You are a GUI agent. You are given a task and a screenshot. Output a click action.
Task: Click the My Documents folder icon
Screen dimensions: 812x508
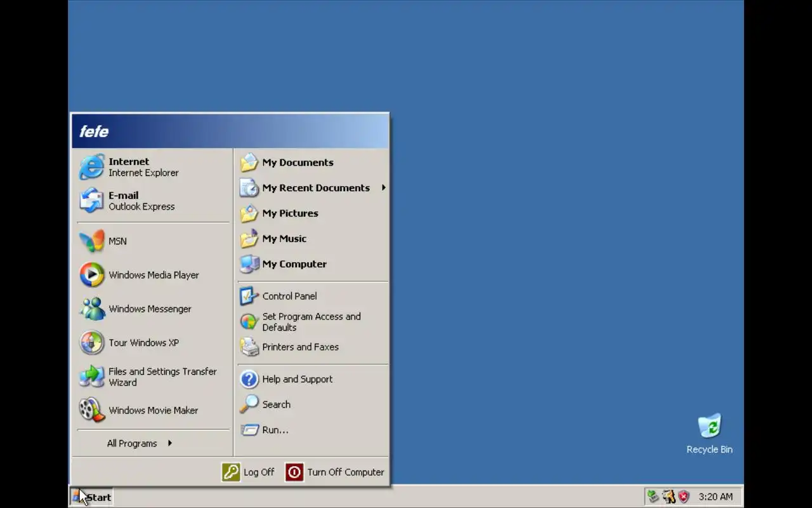click(x=249, y=163)
